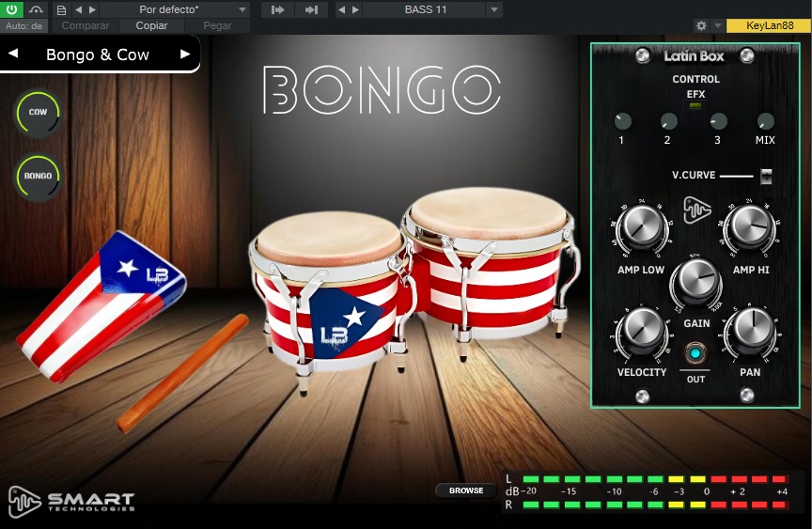The width and height of the screenshot is (812, 529).
Task: Click the GAIN knob
Action: click(x=696, y=279)
